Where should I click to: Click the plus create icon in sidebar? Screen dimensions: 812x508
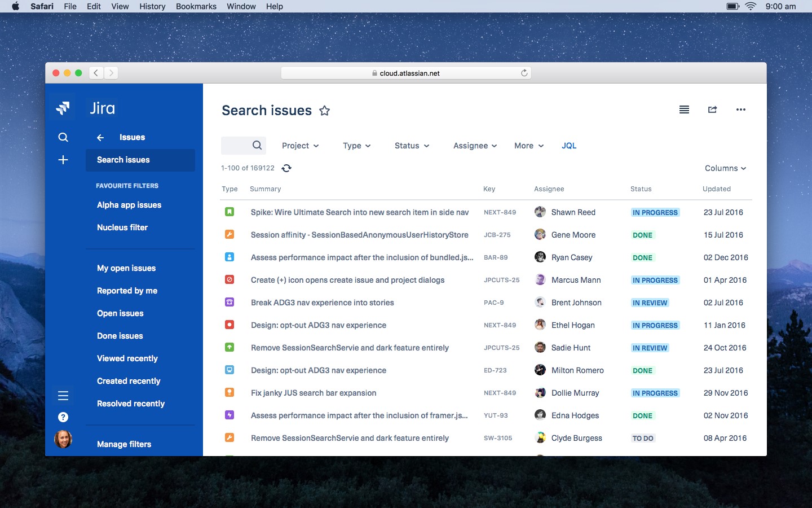pos(63,160)
